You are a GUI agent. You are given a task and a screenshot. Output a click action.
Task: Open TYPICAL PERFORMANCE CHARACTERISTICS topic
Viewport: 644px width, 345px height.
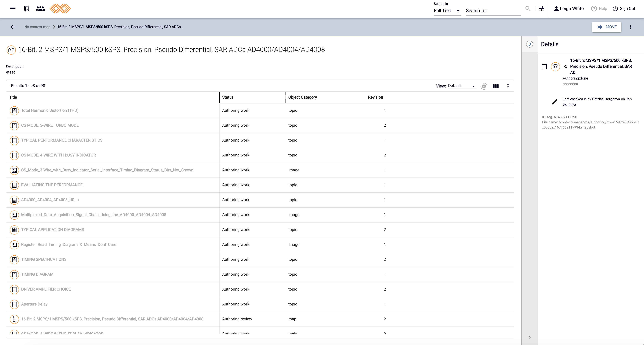pos(62,140)
